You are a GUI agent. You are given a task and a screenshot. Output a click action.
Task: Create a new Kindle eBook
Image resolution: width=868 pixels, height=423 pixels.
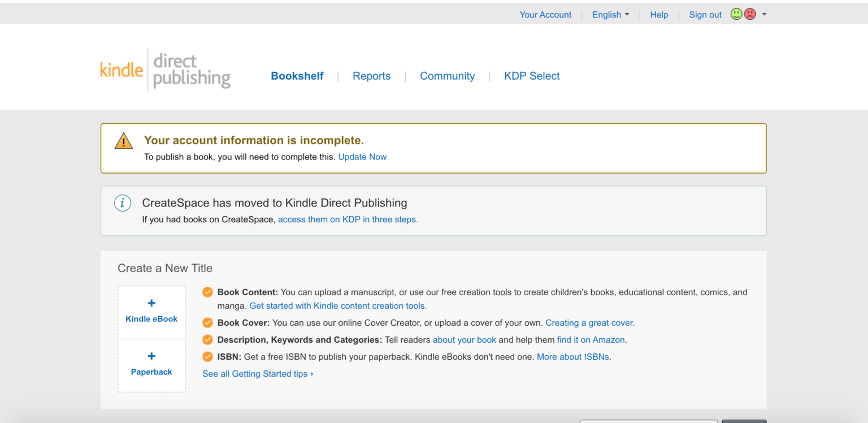pos(151,311)
